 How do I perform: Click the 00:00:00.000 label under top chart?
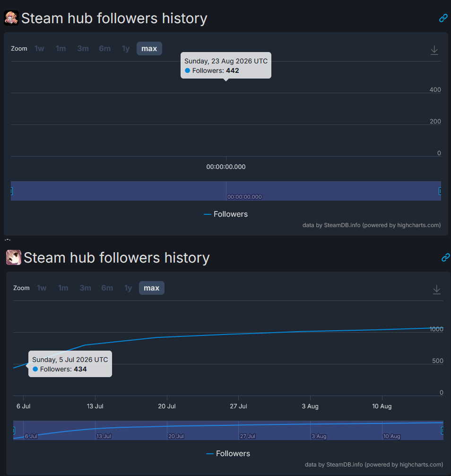226,167
